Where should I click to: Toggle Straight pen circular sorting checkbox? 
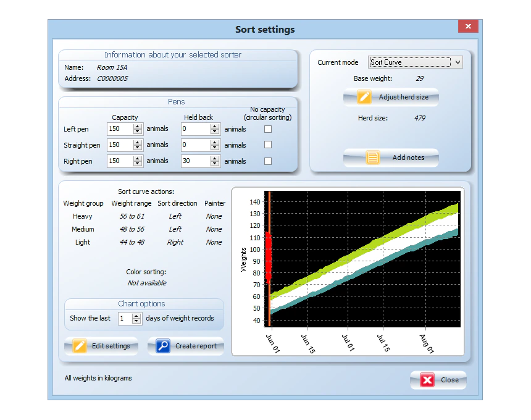(x=268, y=145)
